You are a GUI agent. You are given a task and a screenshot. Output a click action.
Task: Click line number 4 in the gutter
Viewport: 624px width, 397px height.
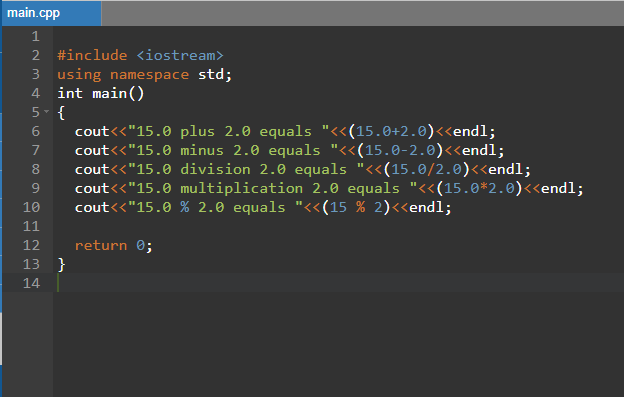(x=35, y=93)
